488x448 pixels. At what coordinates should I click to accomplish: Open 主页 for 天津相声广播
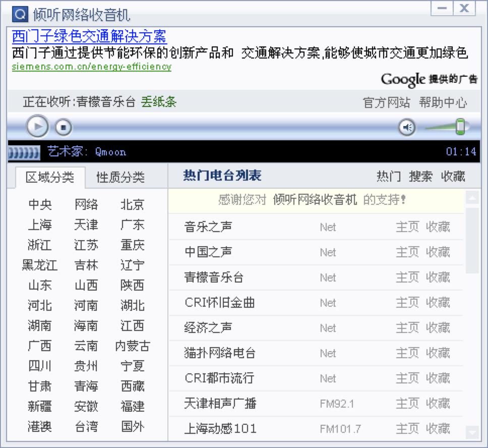click(x=407, y=404)
